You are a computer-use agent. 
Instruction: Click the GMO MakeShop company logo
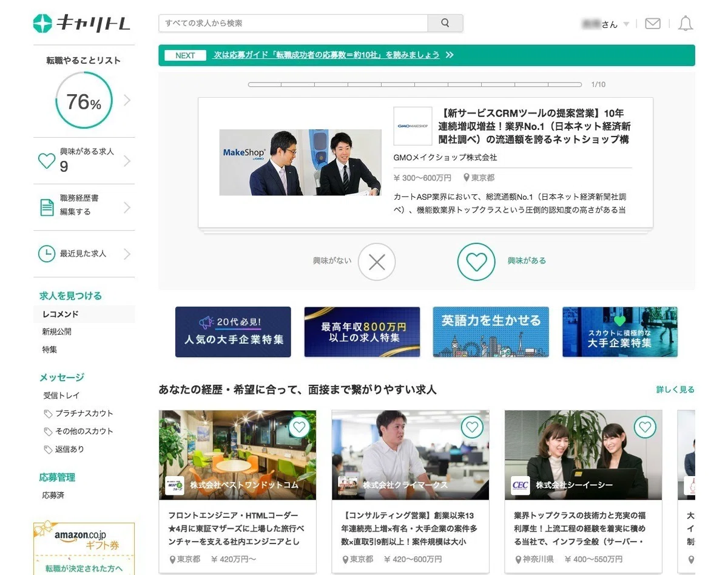coord(413,126)
